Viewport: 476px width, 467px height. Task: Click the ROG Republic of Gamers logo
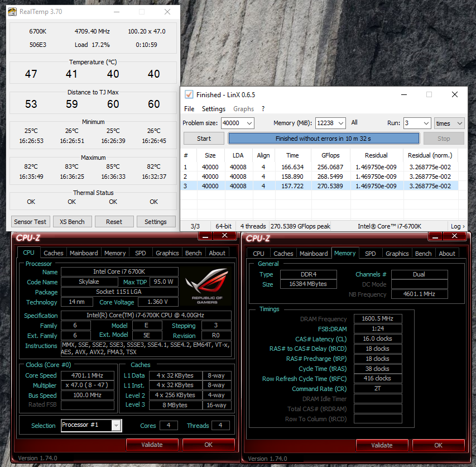coord(206,285)
